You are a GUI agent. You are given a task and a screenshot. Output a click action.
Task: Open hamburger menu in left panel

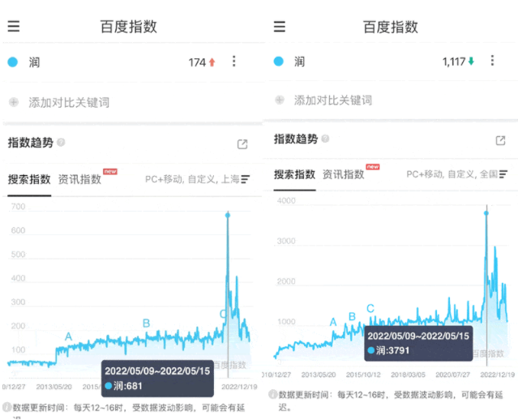click(x=14, y=26)
